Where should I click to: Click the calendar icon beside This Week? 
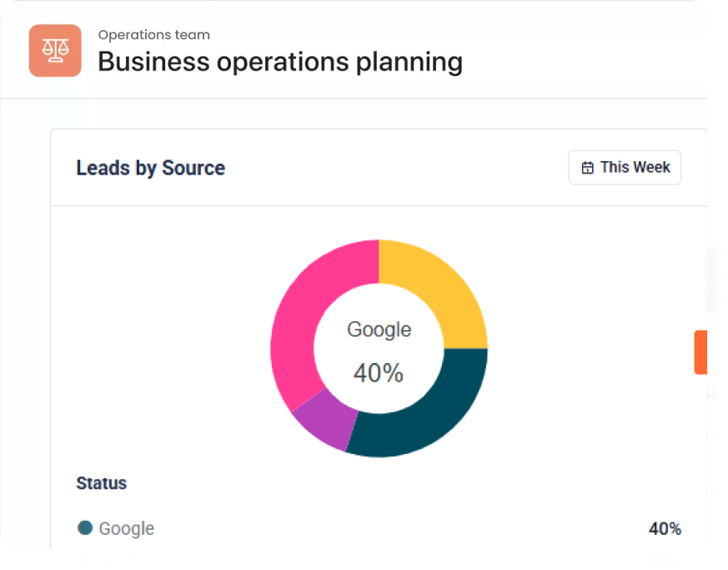point(587,168)
